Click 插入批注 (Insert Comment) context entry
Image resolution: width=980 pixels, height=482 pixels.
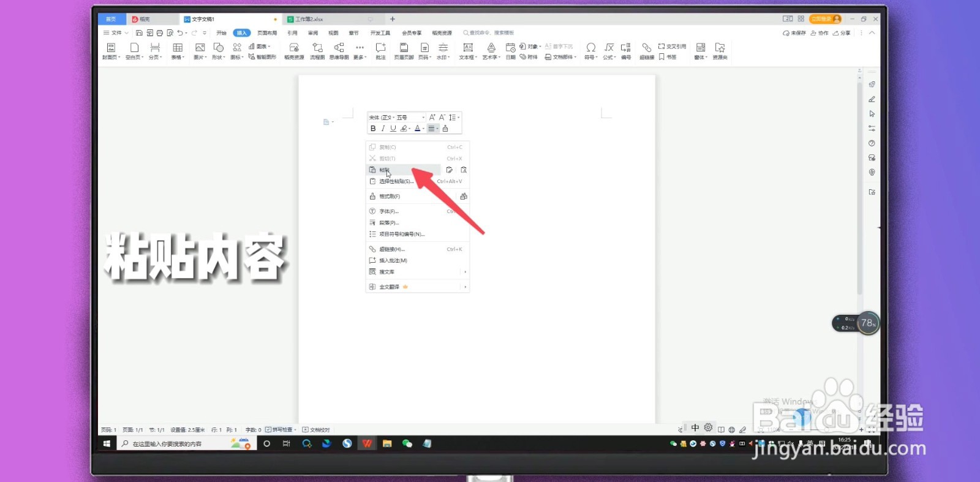point(418,260)
